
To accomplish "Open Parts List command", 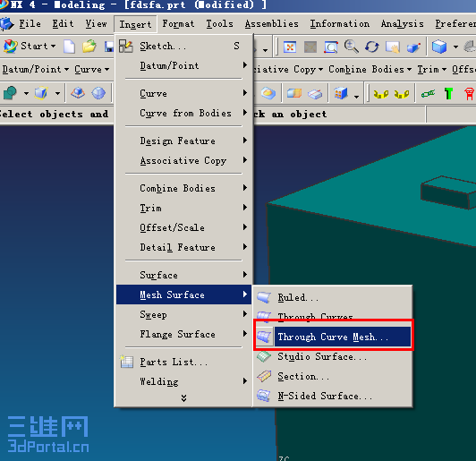I will [x=183, y=362].
